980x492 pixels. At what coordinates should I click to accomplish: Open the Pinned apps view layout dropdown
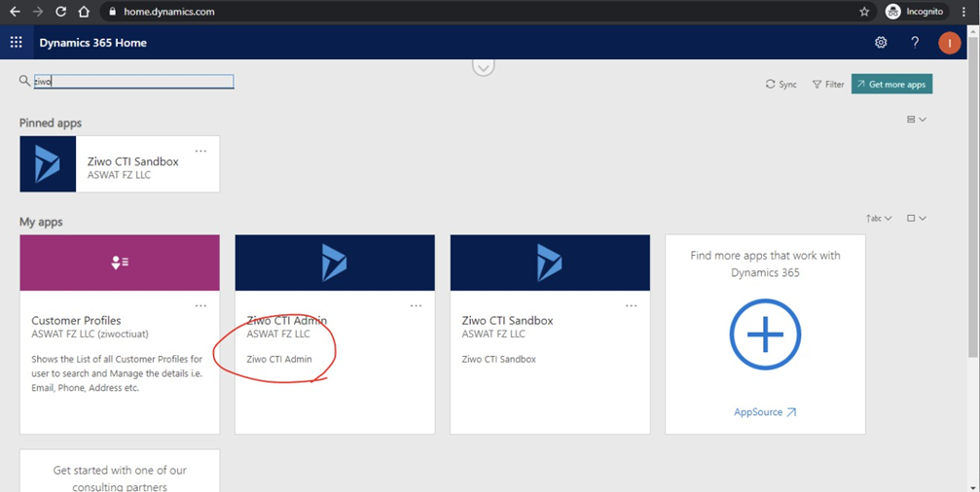point(916,120)
